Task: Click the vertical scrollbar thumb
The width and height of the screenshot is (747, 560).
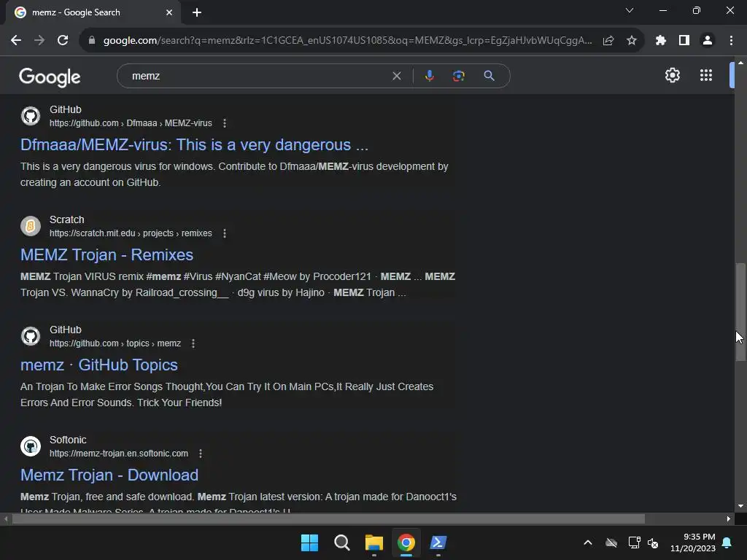Action: (740, 312)
